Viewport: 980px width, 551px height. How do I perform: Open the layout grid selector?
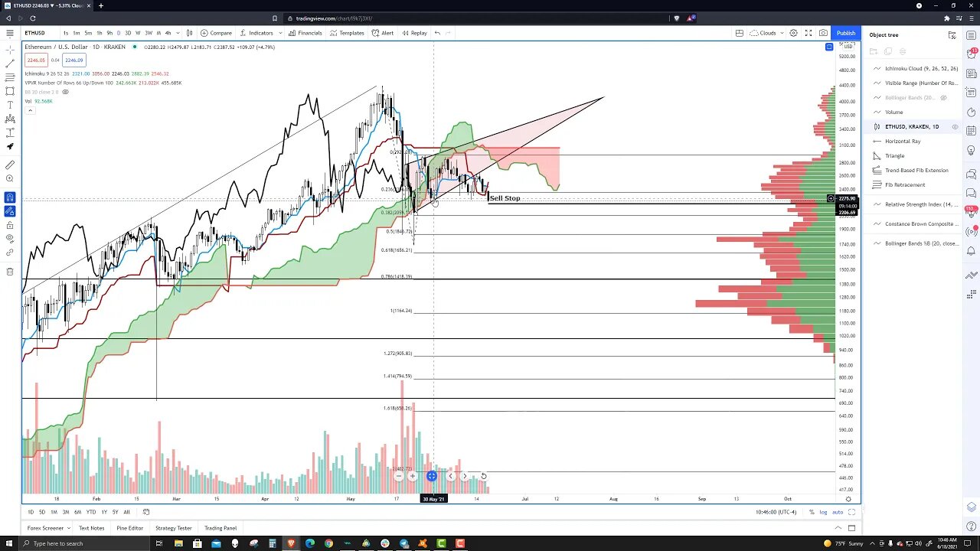tap(739, 33)
